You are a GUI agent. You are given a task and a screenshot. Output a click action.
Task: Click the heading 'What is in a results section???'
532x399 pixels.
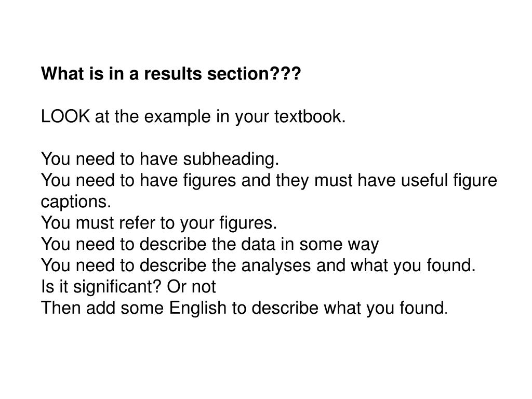click(x=171, y=74)
